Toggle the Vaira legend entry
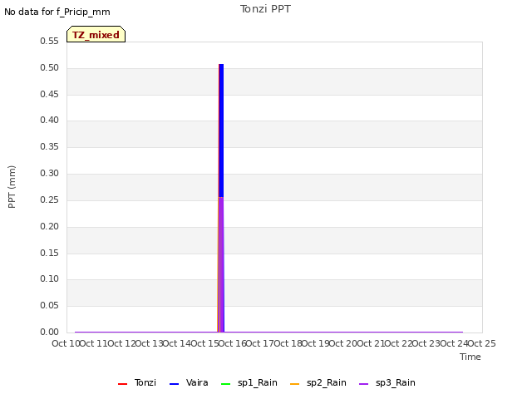Viewport: 532px width, 399px height. point(189,382)
